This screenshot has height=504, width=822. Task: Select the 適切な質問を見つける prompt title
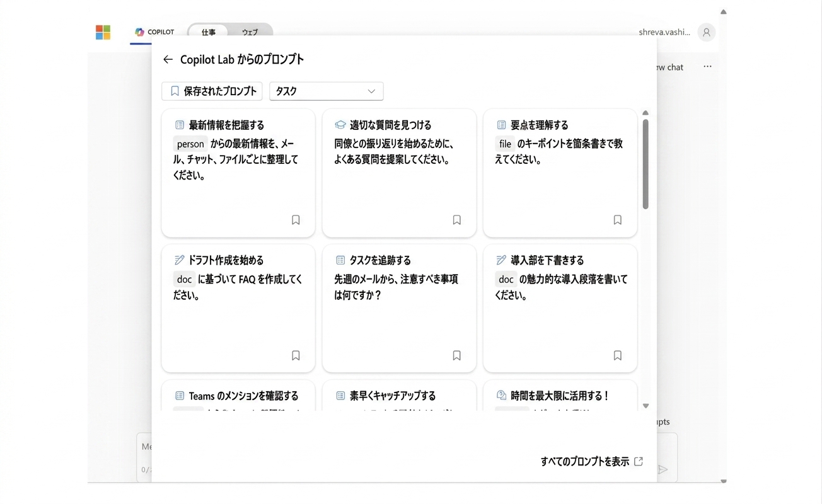[x=391, y=125]
